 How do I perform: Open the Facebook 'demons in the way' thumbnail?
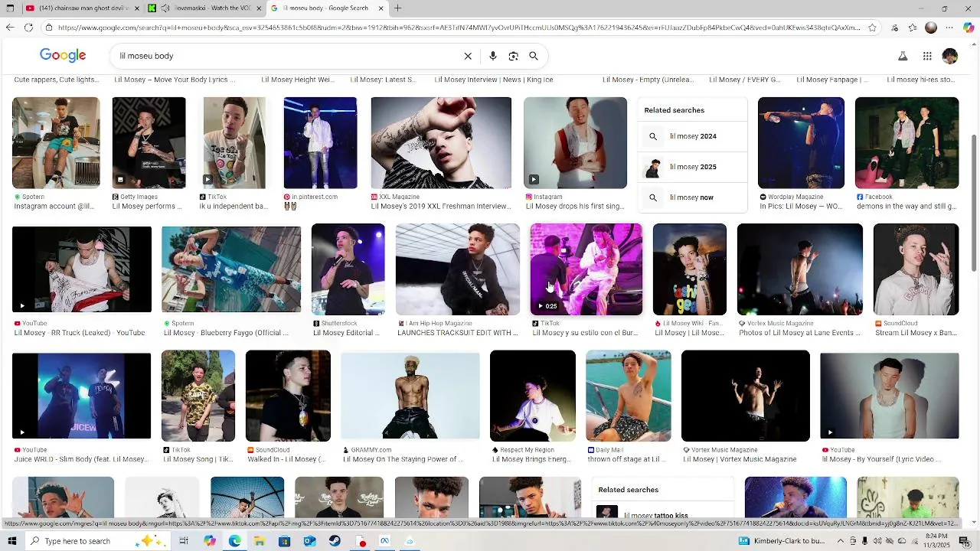pyautogui.click(x=906, y=143)
